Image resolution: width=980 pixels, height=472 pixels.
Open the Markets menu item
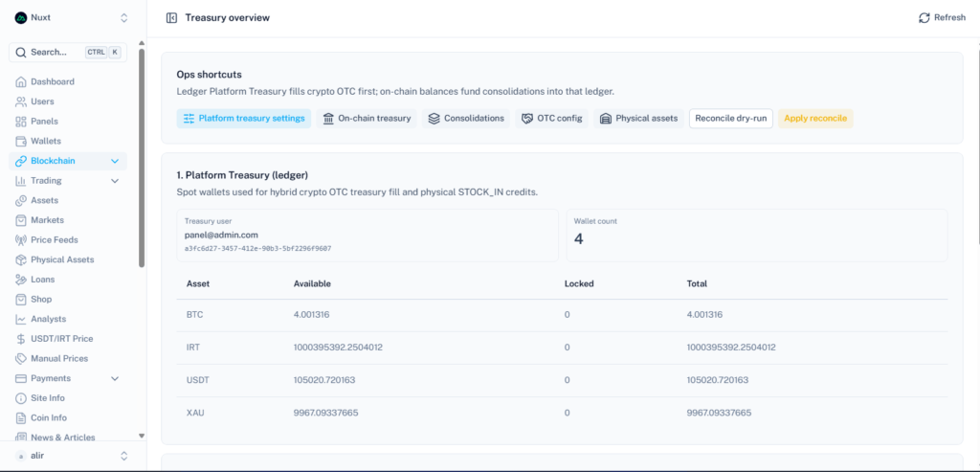point(68,220)
